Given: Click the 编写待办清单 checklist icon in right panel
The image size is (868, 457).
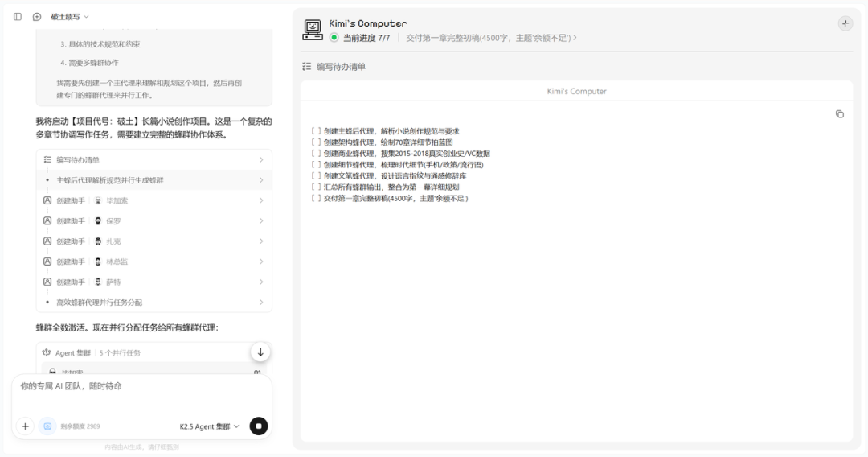Looking at the screenshot, I should click(x=307, y=67).
